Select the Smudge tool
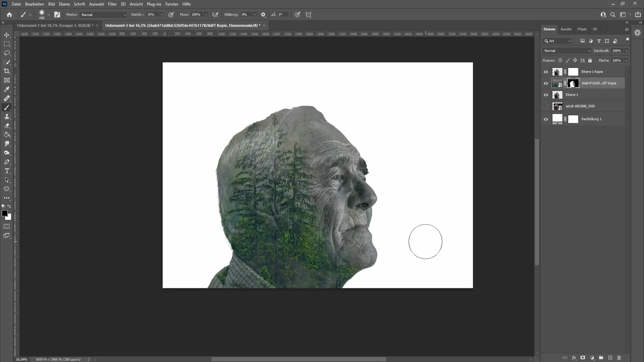 [7, 144]
